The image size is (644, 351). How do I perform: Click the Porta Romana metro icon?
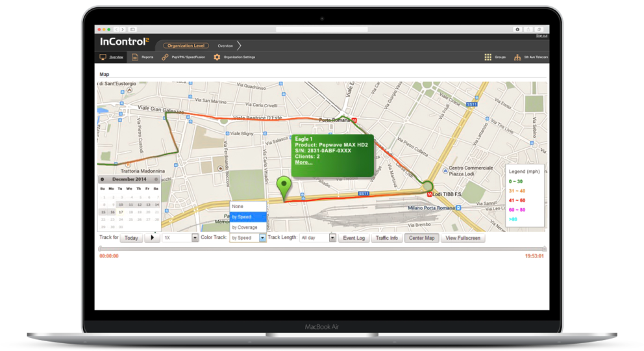pos(354,120)
